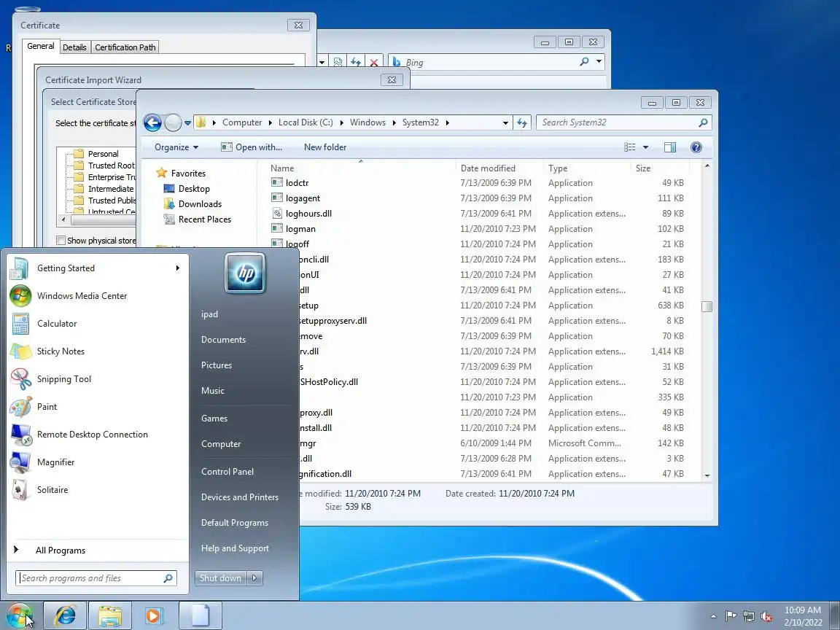Open Getting Started from Start menu
Viewport: 840px width, 630px height.
click(96, 268)
